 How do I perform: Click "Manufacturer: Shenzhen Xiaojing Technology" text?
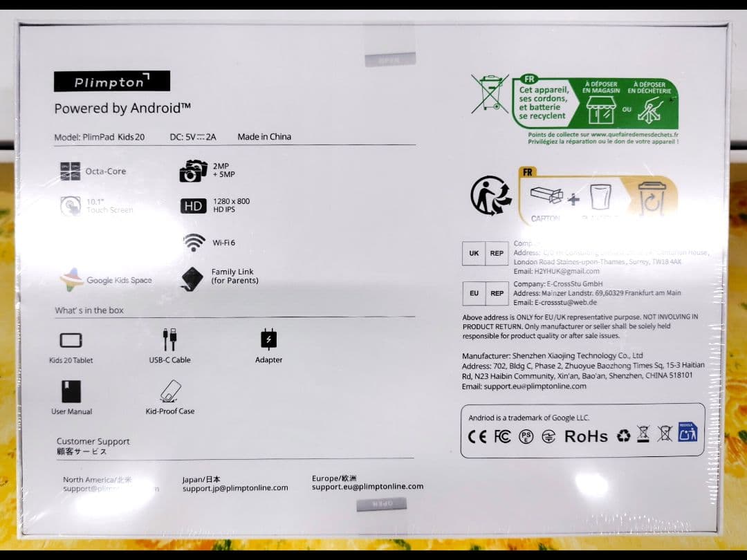click(553, 356)
